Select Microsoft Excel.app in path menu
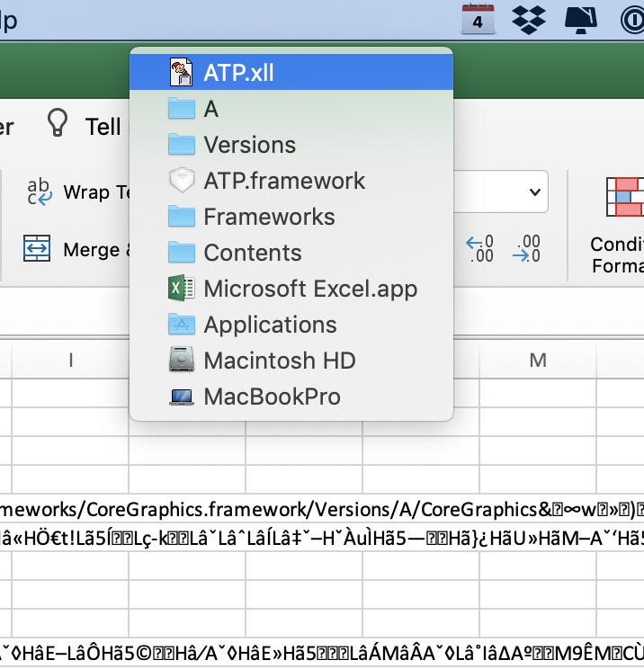Viewport: 644px width, 669px height. point(291,289)
